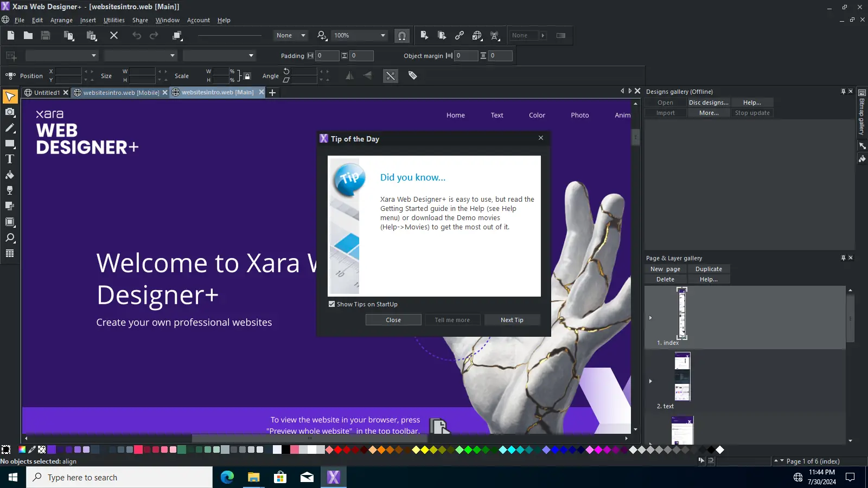Click the Save disk icon
The image size is (868, 488).
(46, 35)
